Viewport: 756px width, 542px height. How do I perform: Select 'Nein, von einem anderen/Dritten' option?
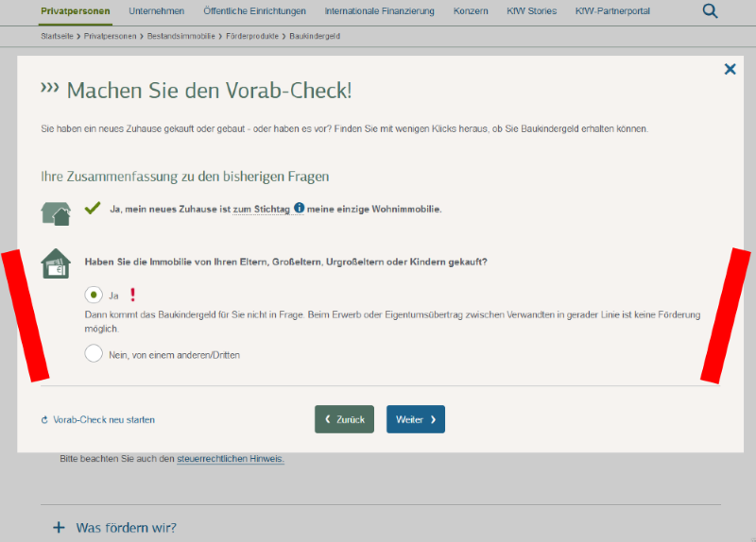(94, 354)
